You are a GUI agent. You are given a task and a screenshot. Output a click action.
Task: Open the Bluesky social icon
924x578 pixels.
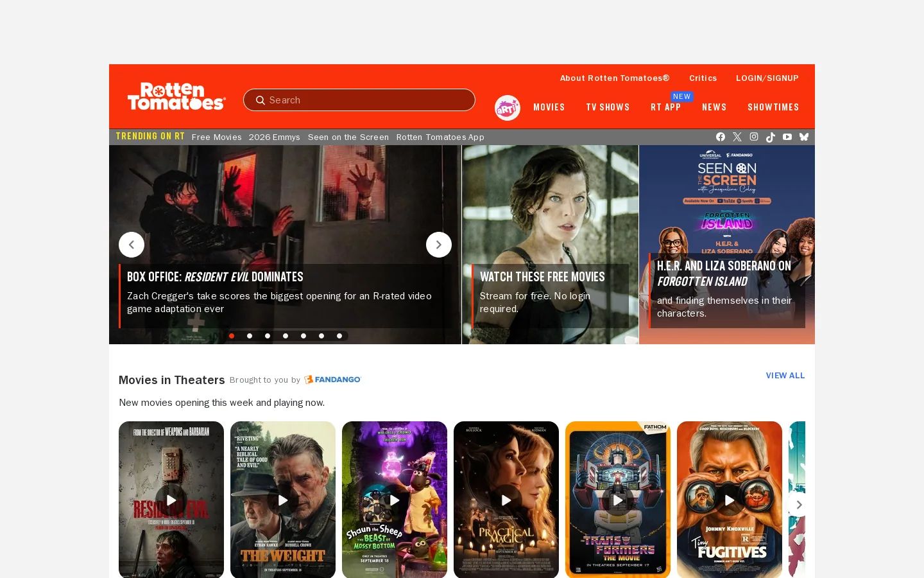click(x=804, y=137)
